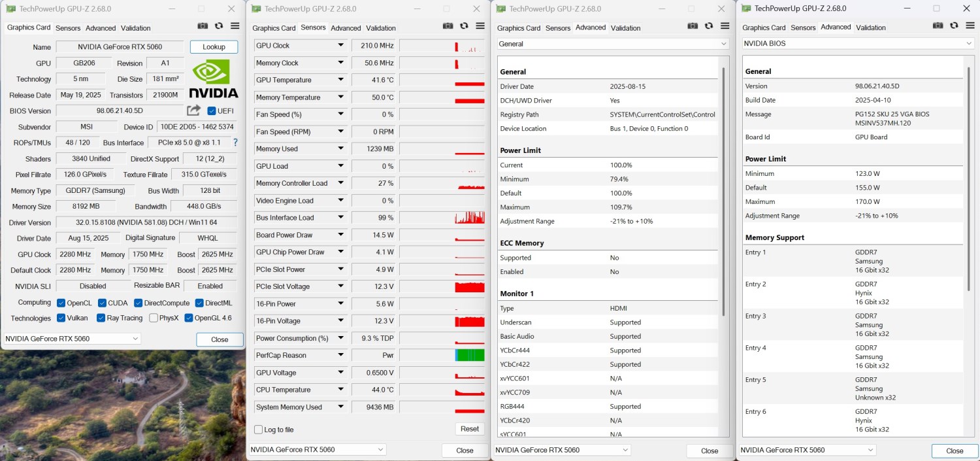This screenshot has width=980, height=461.
Task: Click Reset button in Sensors window
Action: [x=470, y=429]
